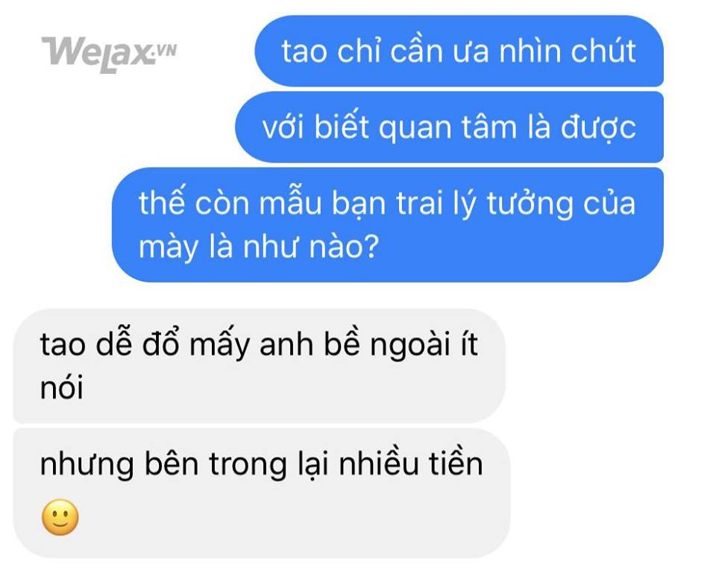Click "mày là như nào?" text line
The width and height of the screenshot is (716, 588).
tap(259, 247)
